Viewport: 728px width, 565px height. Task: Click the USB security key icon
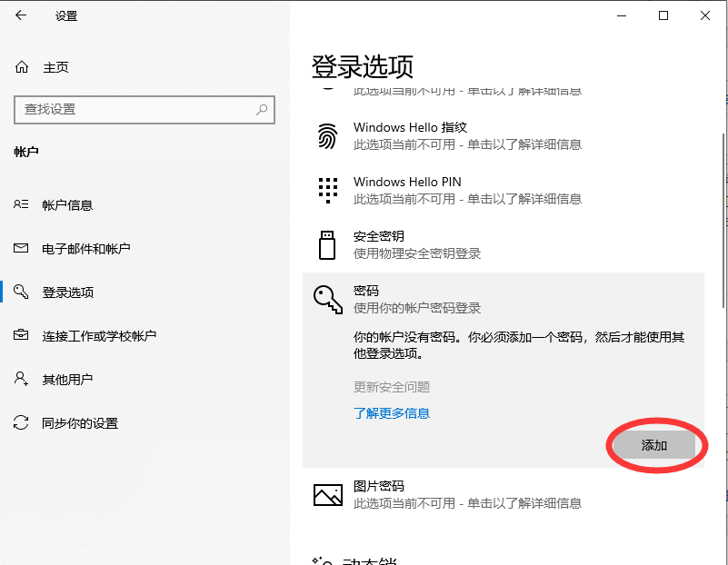[327, 245]
